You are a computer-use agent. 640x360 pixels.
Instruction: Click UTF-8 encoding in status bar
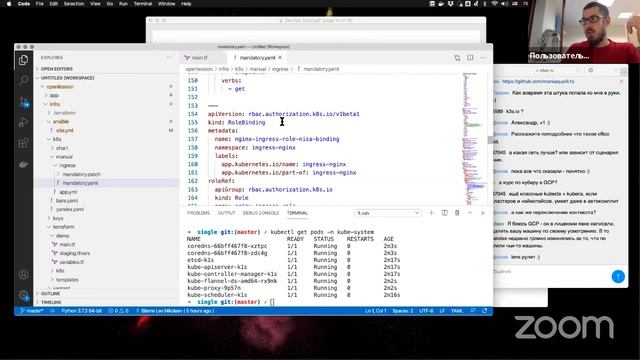(x=426, y=311)
